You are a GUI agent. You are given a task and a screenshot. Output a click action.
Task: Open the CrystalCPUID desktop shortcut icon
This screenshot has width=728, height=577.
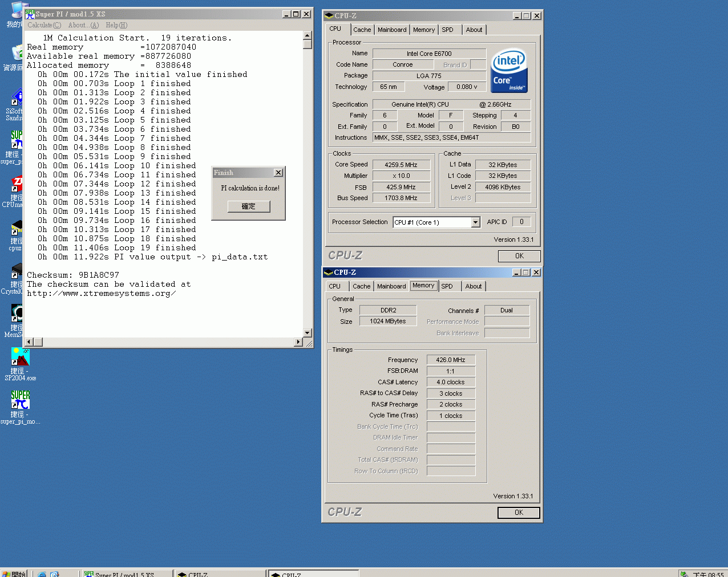[17, 270]
